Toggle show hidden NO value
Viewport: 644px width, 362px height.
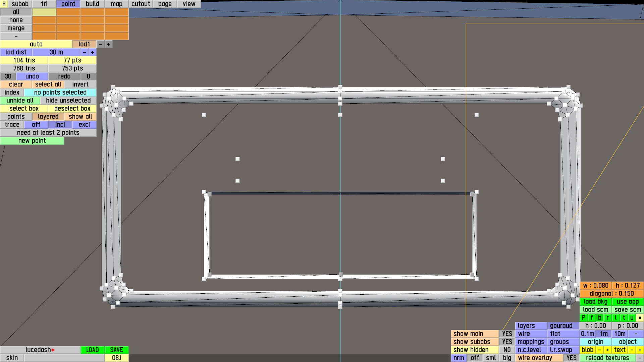pyautogui.click(x=507, y=350)
